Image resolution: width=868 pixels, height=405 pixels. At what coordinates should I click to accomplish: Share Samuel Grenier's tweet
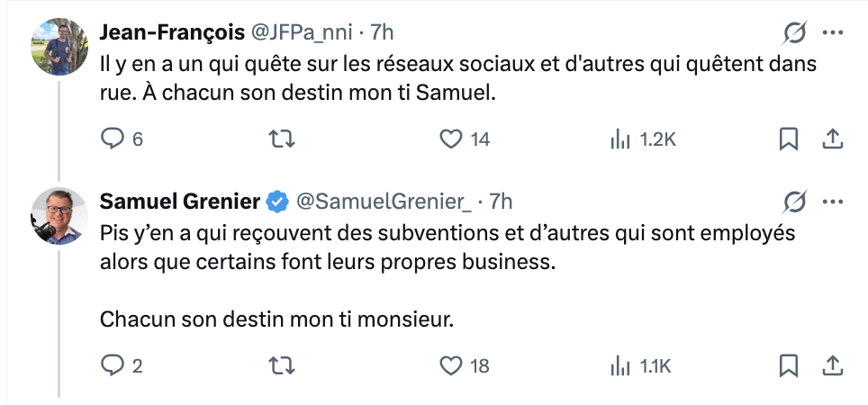[833, 365]
